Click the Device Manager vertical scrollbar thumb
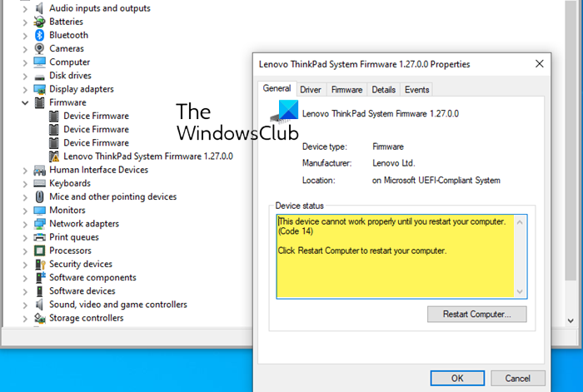The image size is (583, 392). (x=571, y=141)
